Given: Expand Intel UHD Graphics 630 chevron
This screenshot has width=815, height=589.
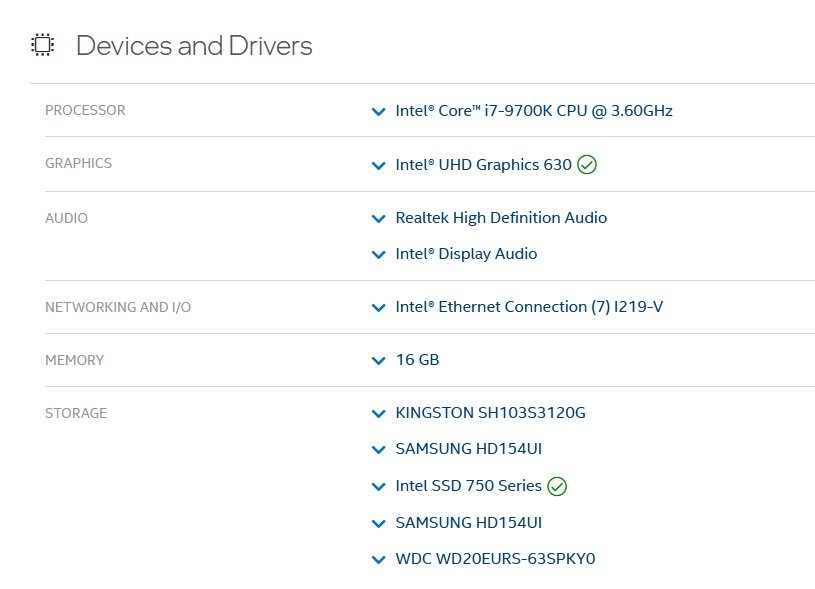Looking at the screenshot, I should pyautogui.click(x=379, y=166).
